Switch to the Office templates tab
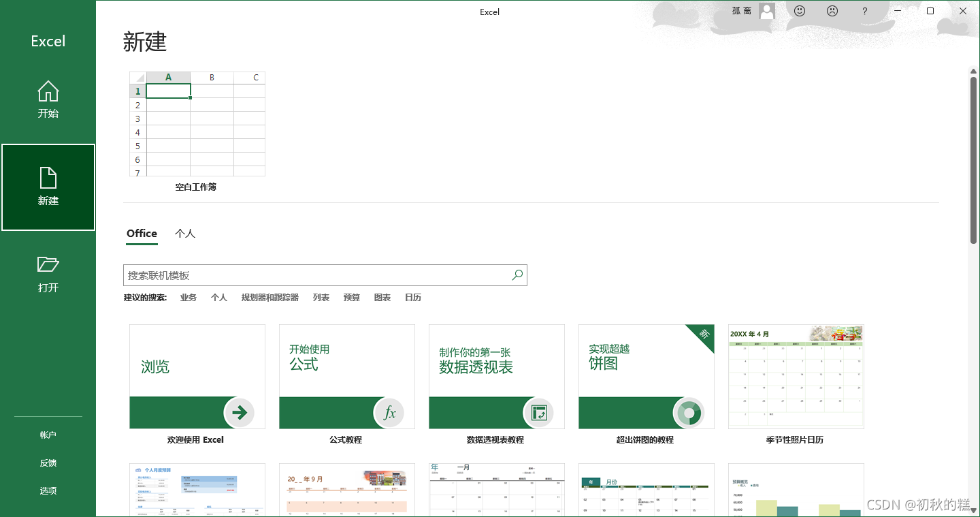The image size is (980, 517). [142, 234]
